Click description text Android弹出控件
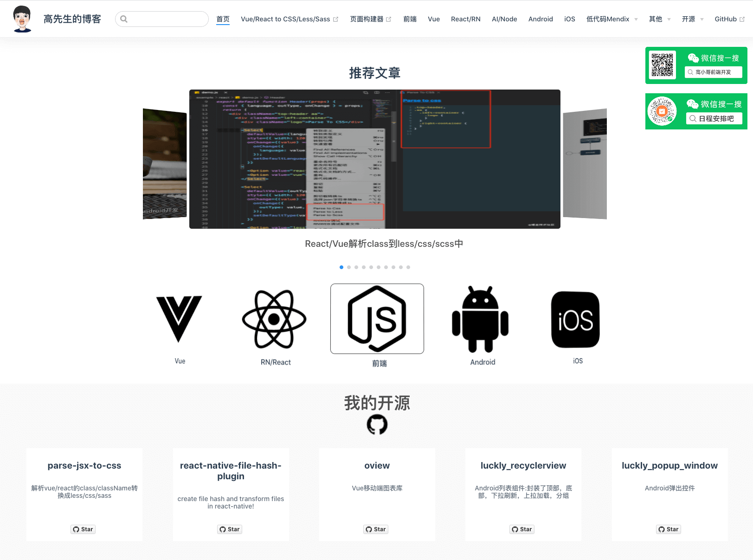Viewport: 753px width, 560px height. 669,488
